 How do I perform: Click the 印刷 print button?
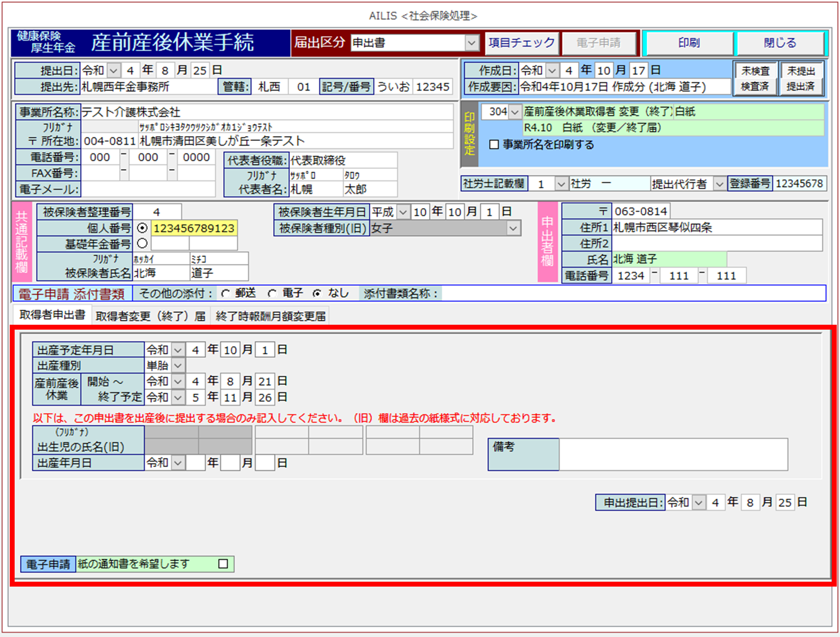coord(688,43)
